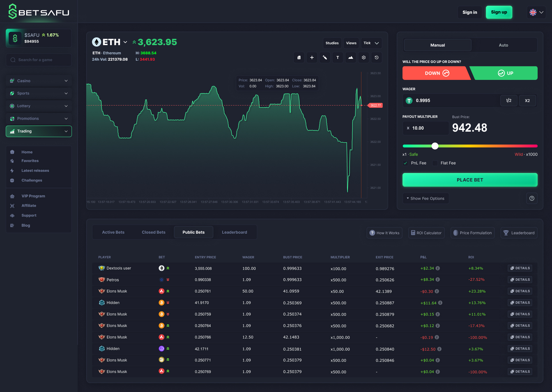Enable the Flat Fee checkbox

click(435, 163)
